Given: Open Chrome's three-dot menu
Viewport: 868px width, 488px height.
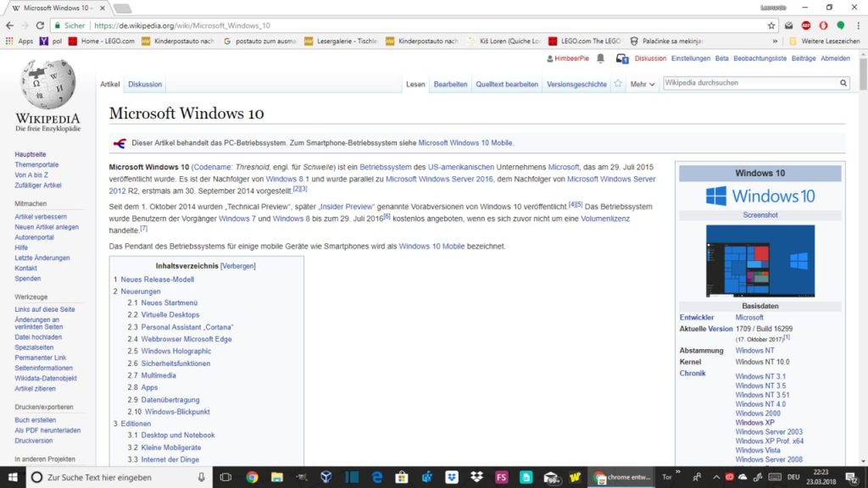Looking at the screenshot, I should click(x=858, y=25).
